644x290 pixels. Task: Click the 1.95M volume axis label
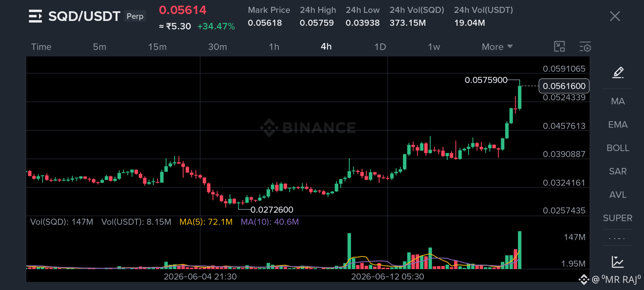click(573, 264)
